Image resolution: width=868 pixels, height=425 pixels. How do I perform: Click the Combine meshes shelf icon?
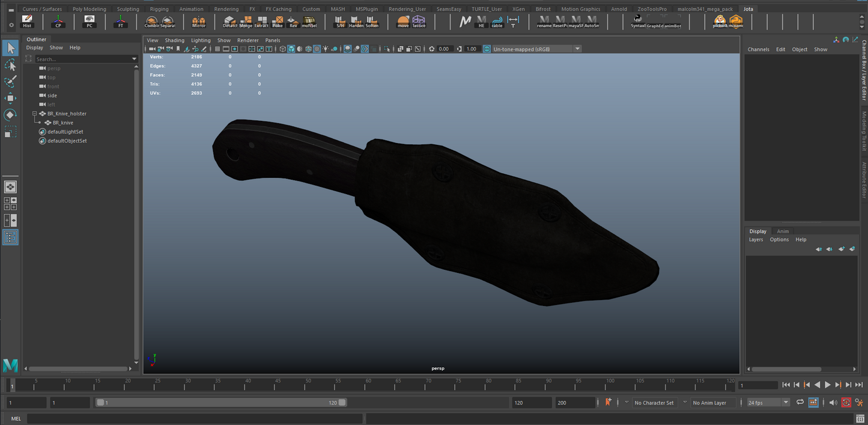pyautogui.click(x=152, y=22)
